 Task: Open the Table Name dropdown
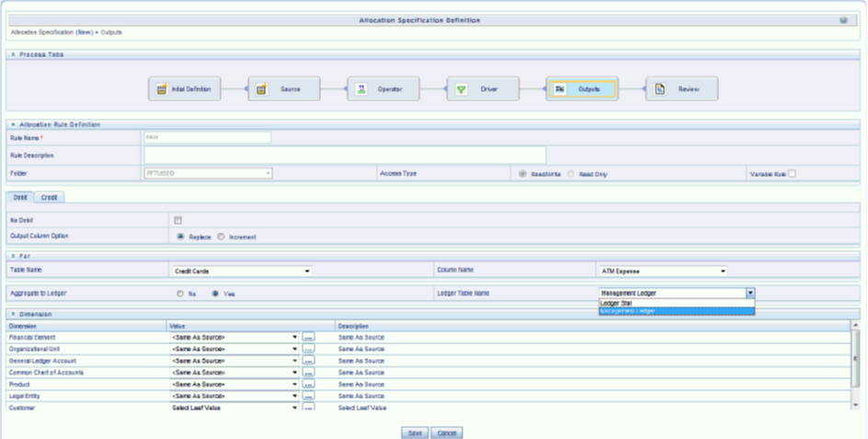242,271
